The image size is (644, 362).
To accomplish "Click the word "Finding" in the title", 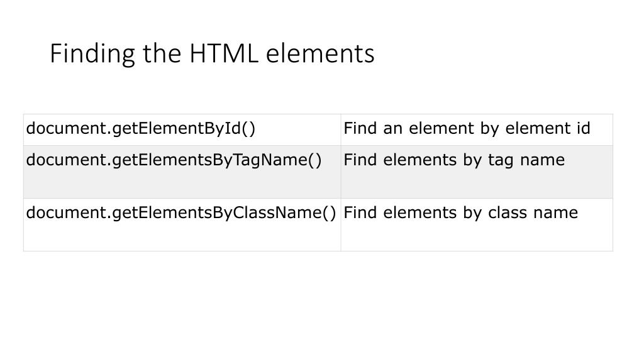I will click(x=92, y=54).
